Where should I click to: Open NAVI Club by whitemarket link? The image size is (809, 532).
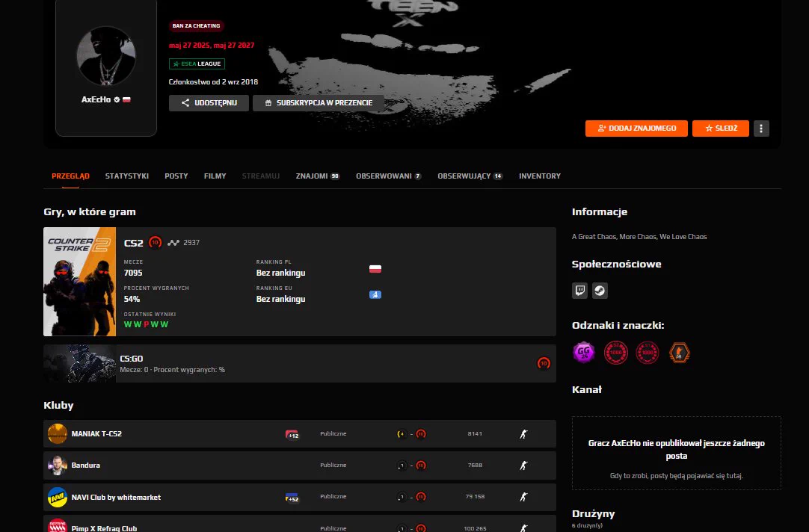click(x=116, y=497)
